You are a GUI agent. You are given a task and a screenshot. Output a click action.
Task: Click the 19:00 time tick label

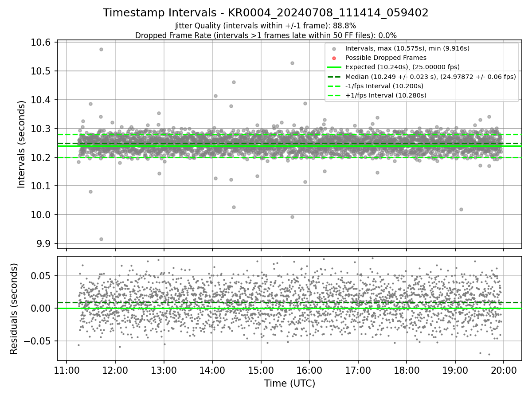click(455, 370)
